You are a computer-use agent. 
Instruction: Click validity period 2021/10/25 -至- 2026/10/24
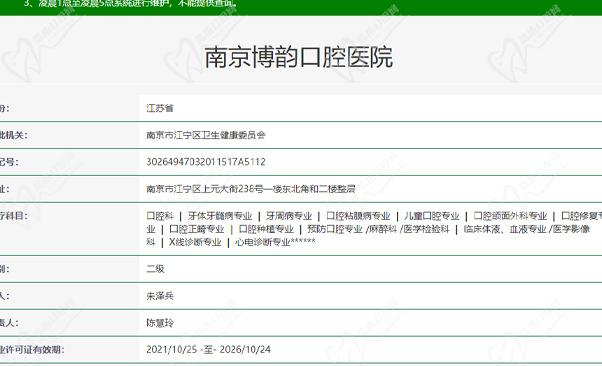[x=208, y=349]
